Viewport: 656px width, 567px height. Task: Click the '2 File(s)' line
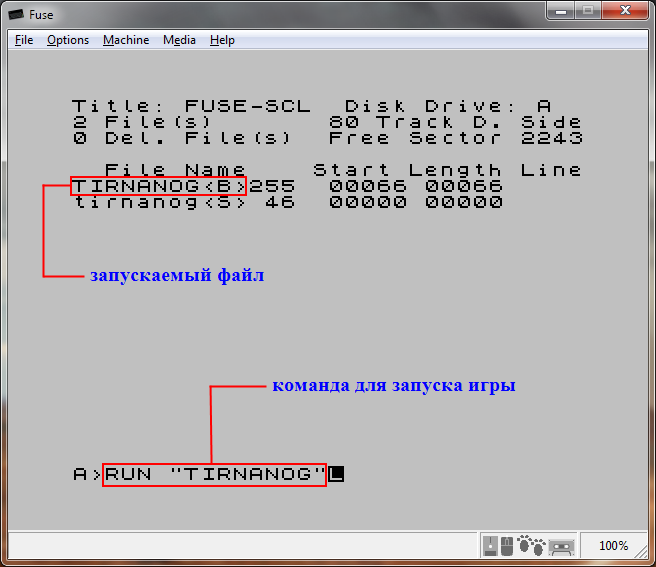click(x=141, y=122)
